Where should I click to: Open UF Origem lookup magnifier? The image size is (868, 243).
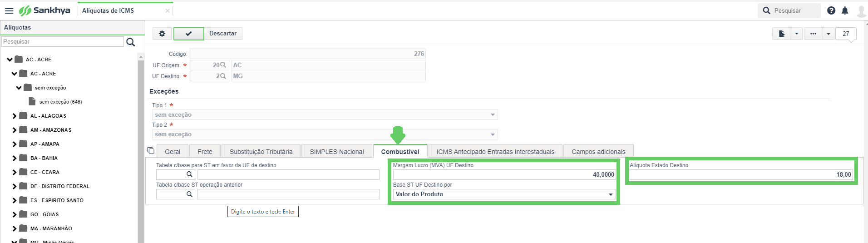pos(223,65)
